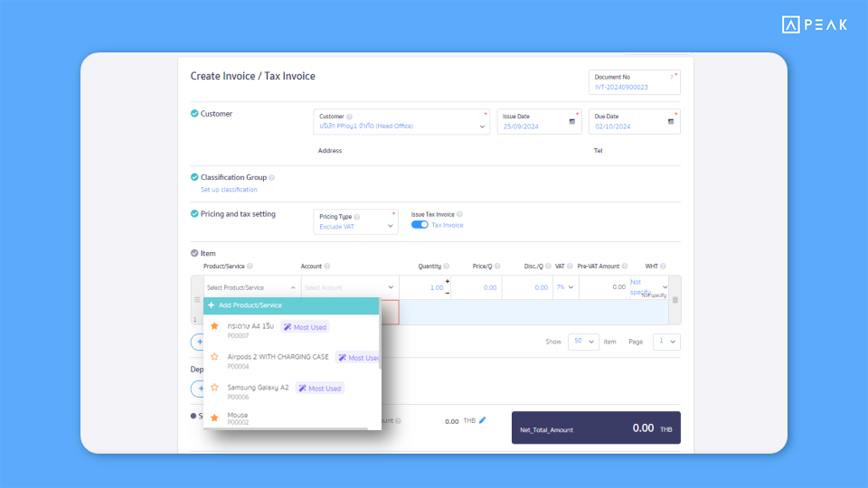Decrease quantity with the minus stepper
Image resolution: width=868 pixels, height=488 pixels.
point(448,293)
